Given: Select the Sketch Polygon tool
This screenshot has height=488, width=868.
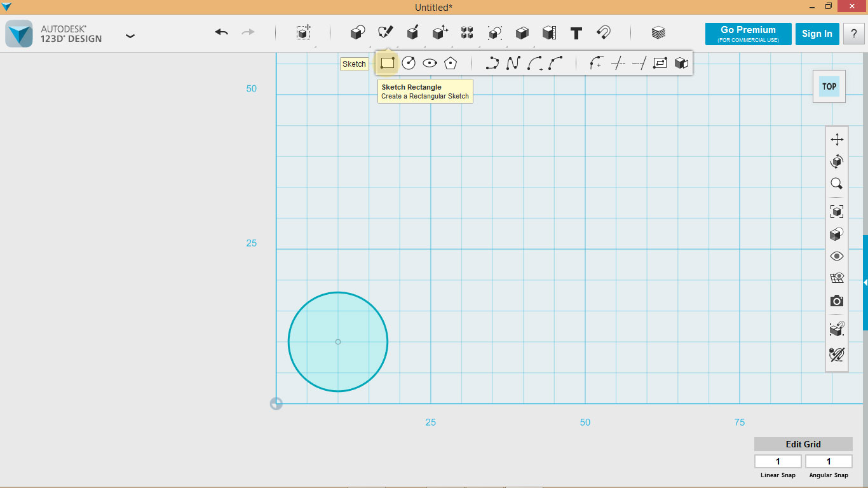Looking at the screenshot, I should pos(451,63).
